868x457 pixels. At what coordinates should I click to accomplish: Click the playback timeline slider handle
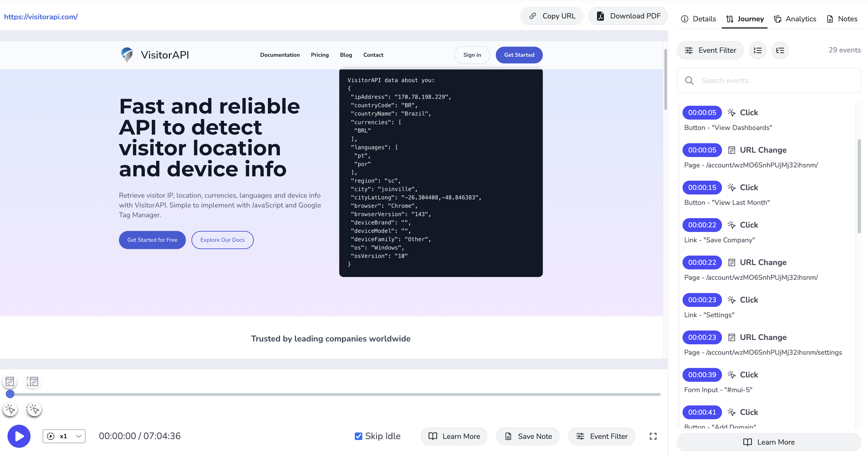pyautogui.click(x=10, y=394)
